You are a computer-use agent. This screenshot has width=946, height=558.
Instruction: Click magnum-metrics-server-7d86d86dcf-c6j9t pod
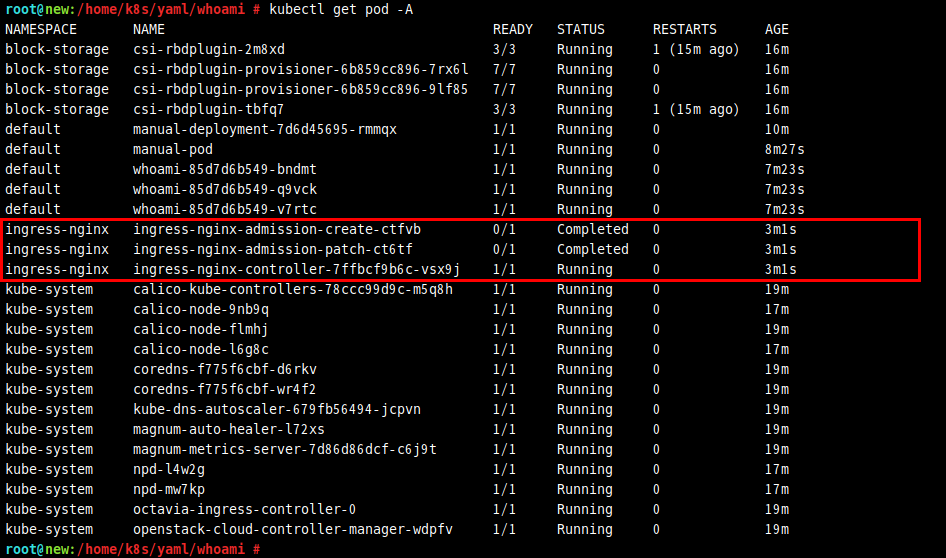coord(285,449)
